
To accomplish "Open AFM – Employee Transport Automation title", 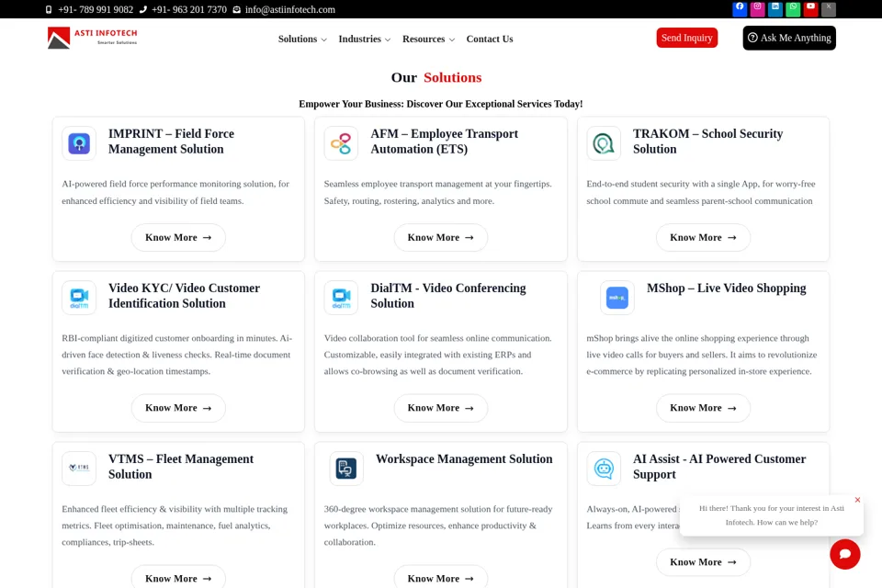I will click(445, 141).
